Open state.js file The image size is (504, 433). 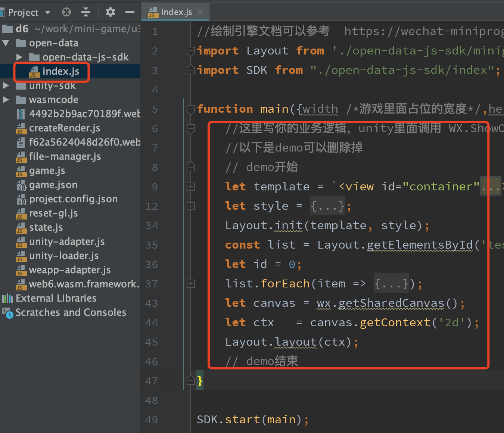coord(46,227)
